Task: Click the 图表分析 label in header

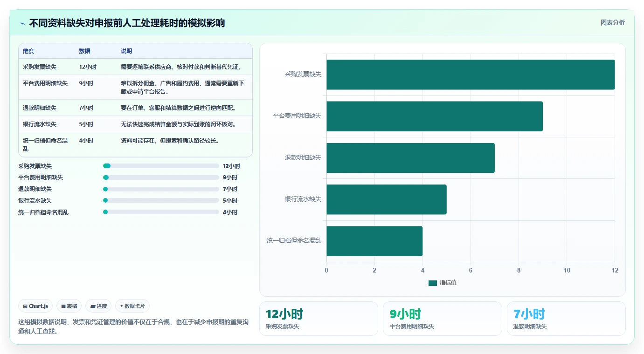Action: (x=612, y=23)
